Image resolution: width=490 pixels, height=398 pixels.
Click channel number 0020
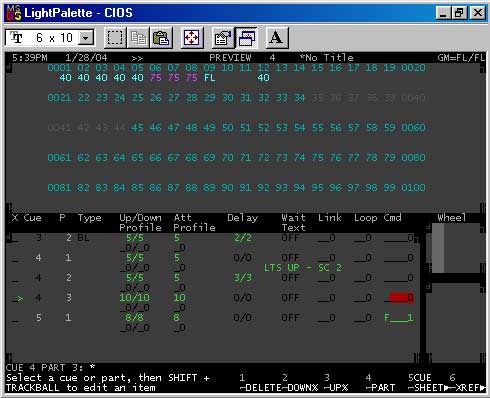413,68
